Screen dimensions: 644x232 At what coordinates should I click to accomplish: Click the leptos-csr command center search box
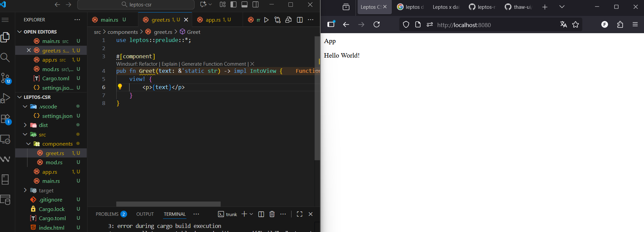tap(136, 4)
